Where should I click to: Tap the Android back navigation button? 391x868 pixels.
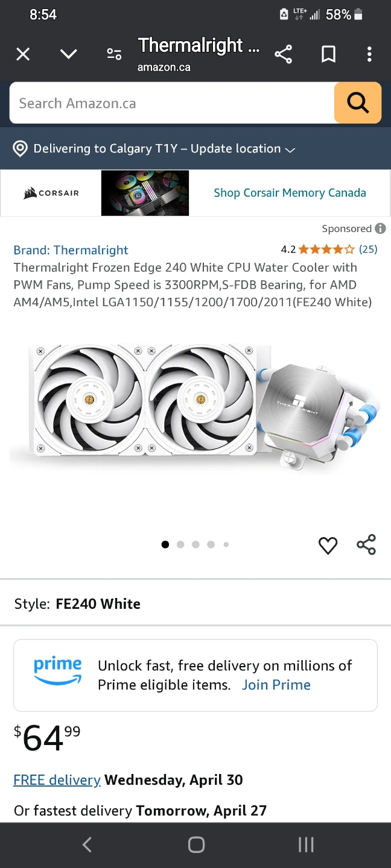(87, 845)
